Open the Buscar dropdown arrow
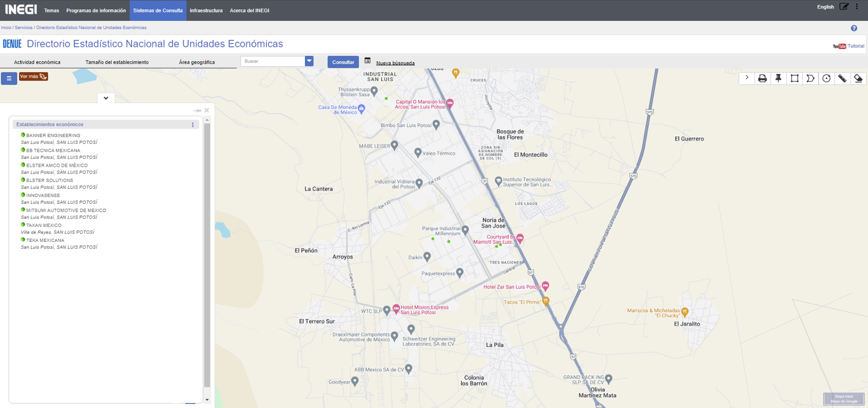868x408 pixels. [309, 61]
